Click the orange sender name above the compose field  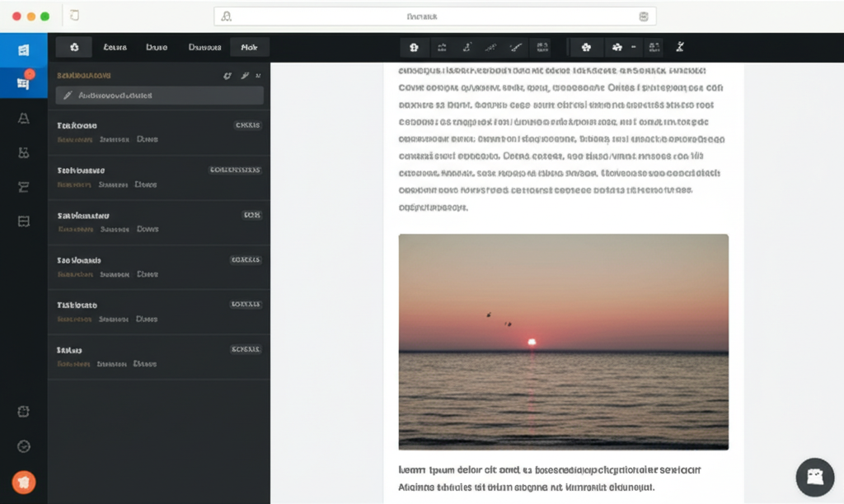click(82, 74)
